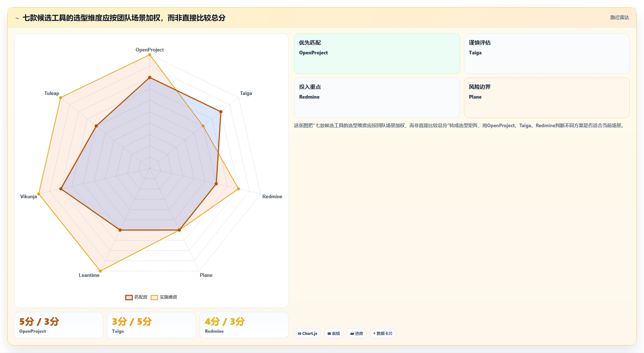644x353 pixels.
Task: Click the small icon before the header title
Action: (17, 18)
